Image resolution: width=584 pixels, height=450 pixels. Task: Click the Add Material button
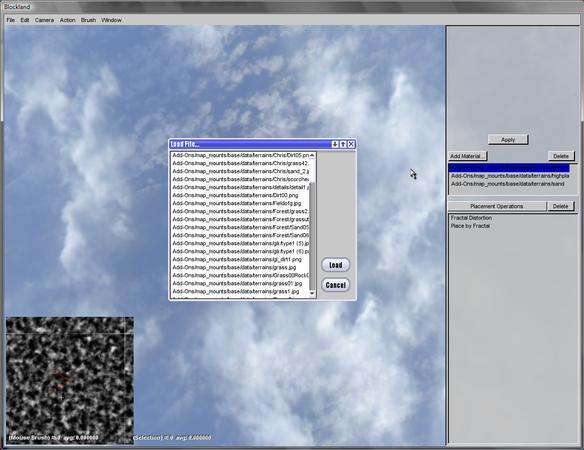pos(467,156)
